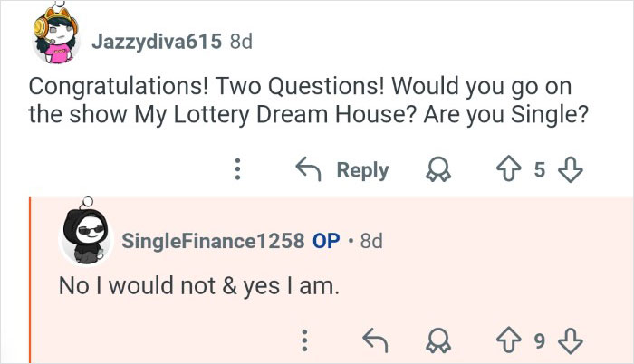Click SingleFinance1258's sunglasses avatar
The width and height of the screenshot is (634, 364).
(86, 239)
